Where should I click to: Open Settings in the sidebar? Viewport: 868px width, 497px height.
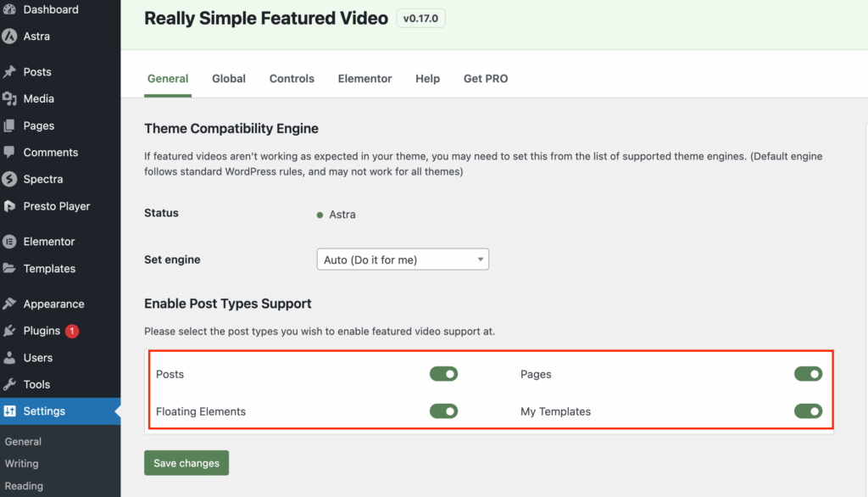60,411
